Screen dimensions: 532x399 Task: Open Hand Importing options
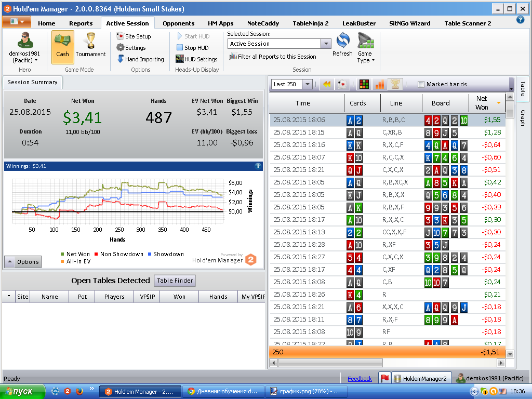coord(140,59)
